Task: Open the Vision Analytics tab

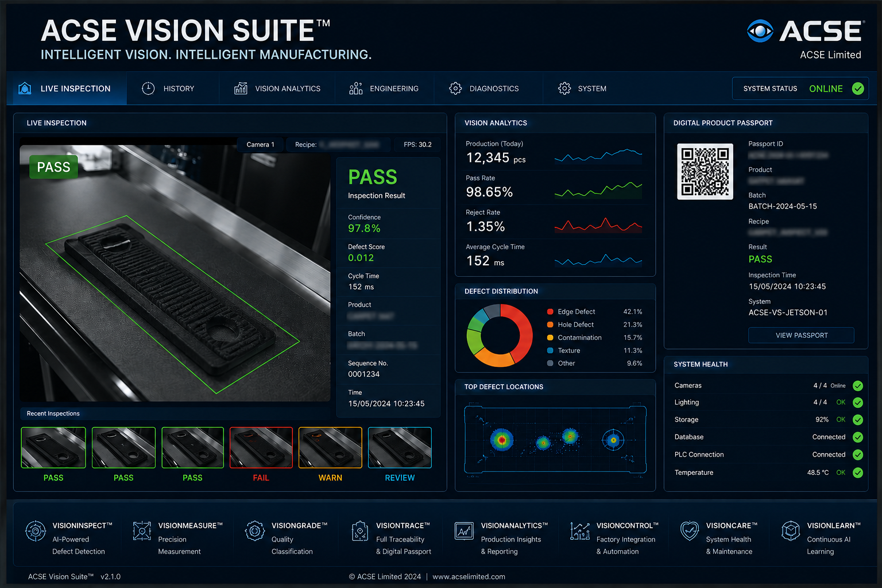Action: click(x=277, y=88)
